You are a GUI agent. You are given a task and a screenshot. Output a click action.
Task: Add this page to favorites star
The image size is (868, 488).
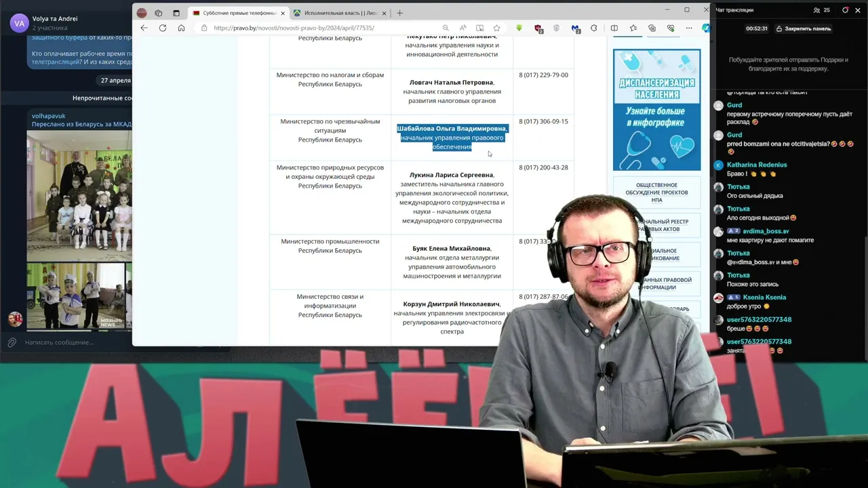click(x=496, y=28)
